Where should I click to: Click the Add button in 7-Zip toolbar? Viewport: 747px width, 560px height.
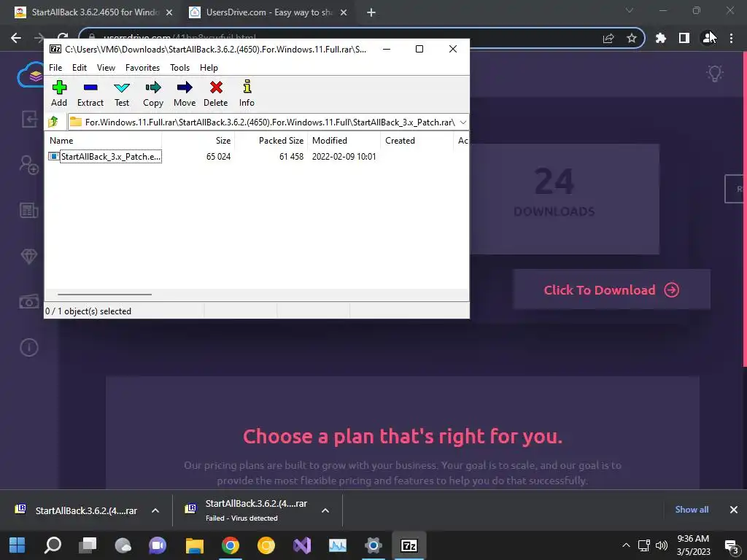tap(59, 93)
